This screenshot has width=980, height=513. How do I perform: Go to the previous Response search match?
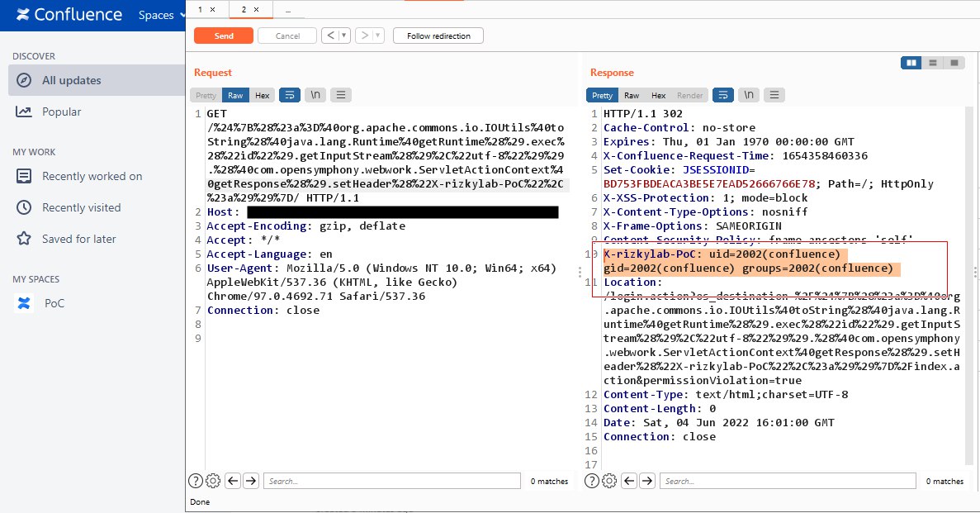coord(629,481)
